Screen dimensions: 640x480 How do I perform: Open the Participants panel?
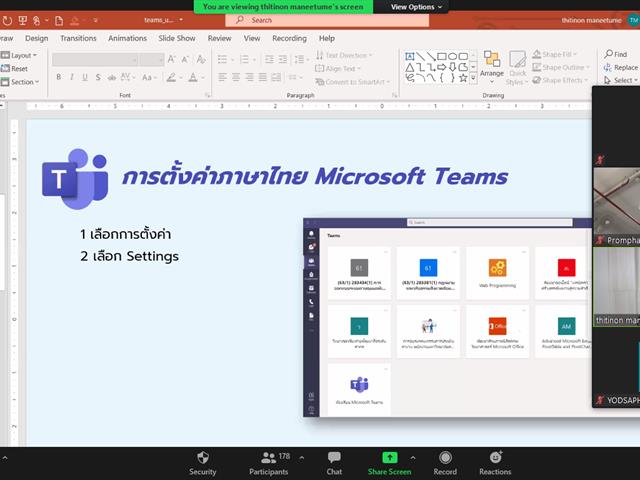(x=269, y=463)
